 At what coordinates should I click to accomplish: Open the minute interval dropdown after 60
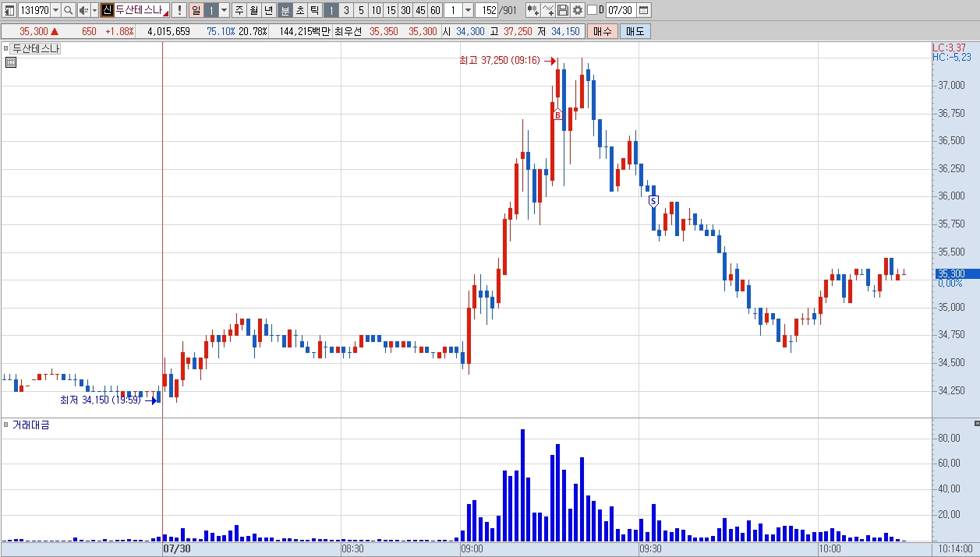[469, 10]
